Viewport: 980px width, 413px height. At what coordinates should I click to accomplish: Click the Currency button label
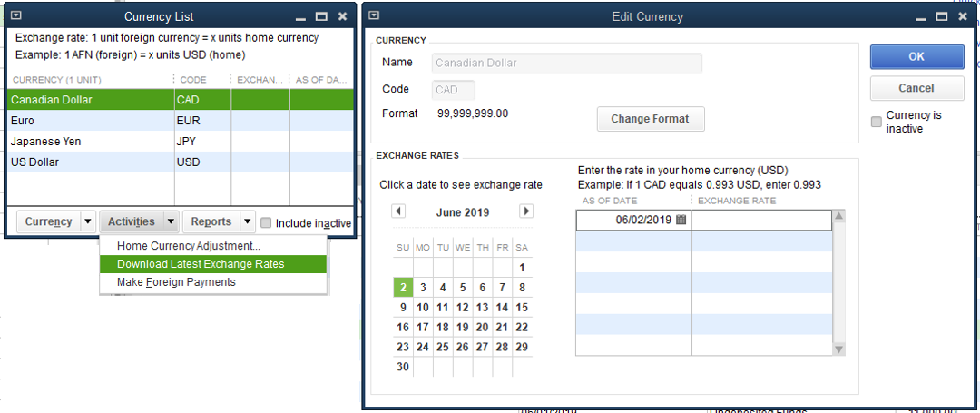click(x=49, y=221)
